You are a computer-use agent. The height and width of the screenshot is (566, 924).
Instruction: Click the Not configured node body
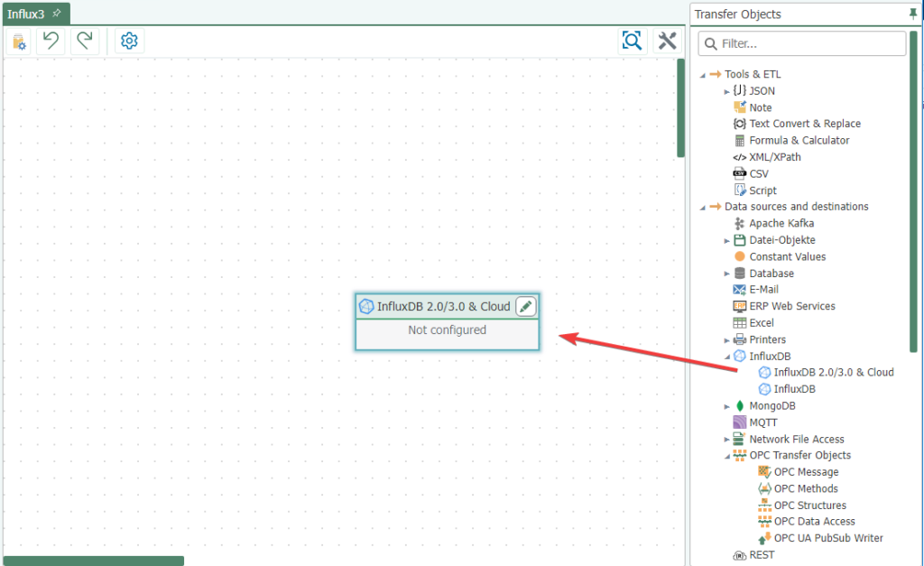(x=447, y=330)
